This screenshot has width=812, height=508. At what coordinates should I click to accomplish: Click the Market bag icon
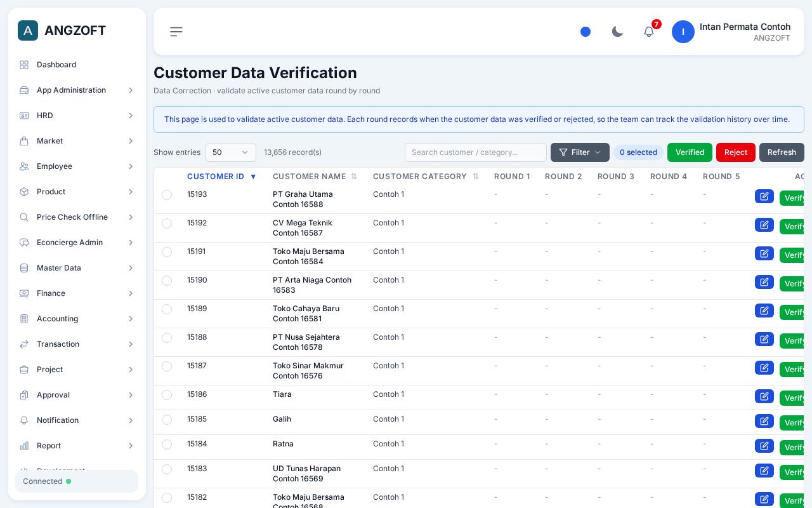[24, 141]
